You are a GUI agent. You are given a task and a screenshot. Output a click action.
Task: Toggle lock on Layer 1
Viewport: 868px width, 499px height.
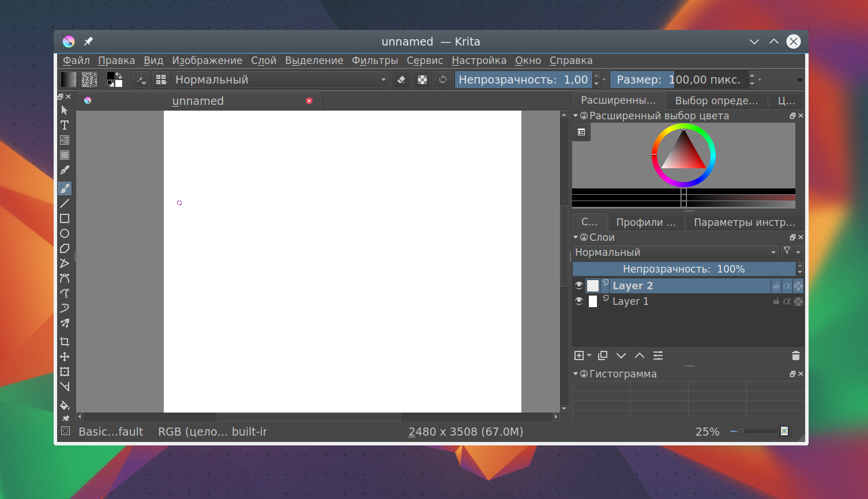point(776,301)
